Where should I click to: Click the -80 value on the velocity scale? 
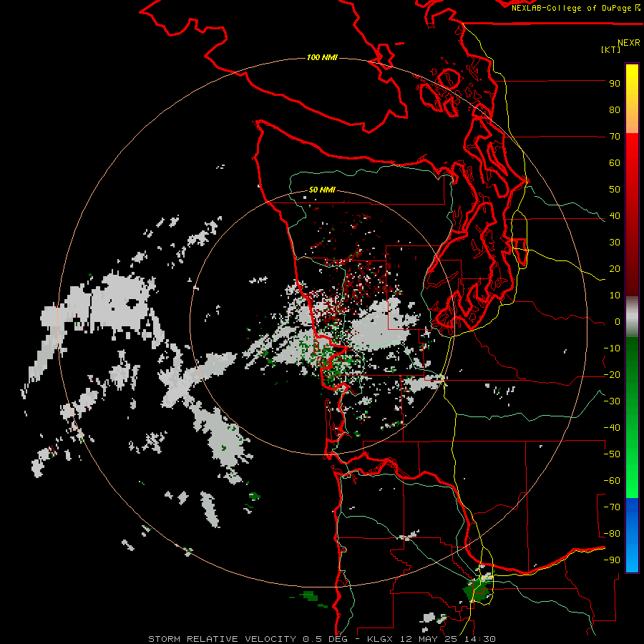point(612,534)
